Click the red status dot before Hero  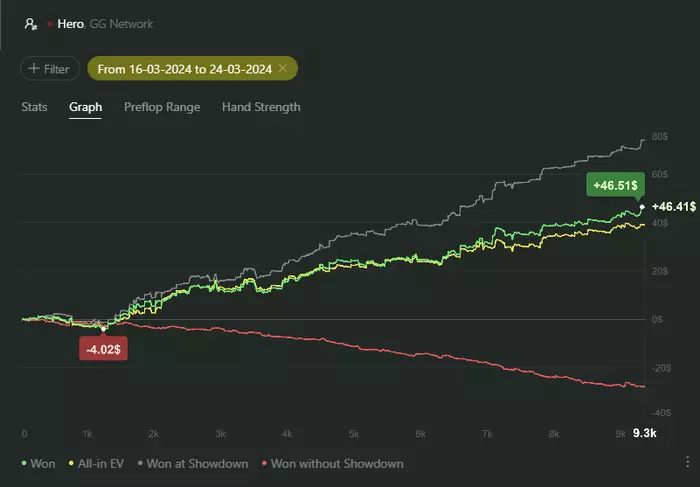point(49,23)
